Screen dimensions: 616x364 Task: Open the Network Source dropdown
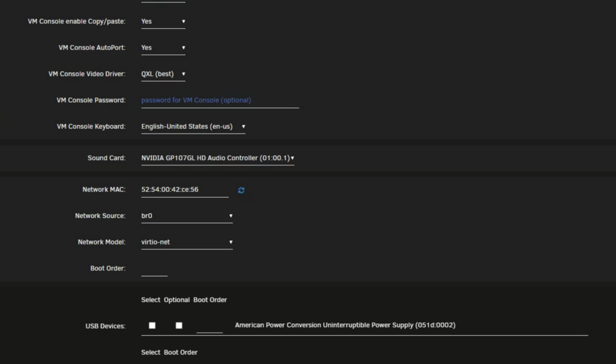tap(187, 216)
